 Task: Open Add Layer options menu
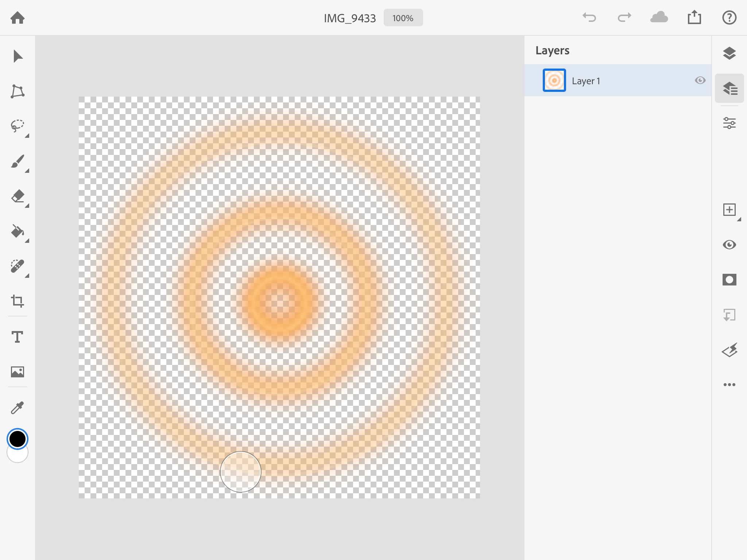[739, 219]
